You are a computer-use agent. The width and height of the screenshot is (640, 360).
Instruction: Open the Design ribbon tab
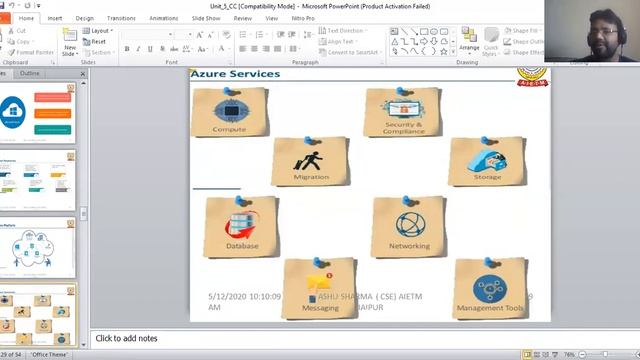tap(84, 18)
